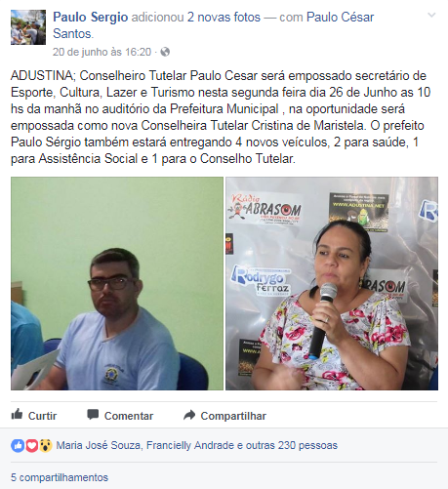448x489 pixels.
Task: Click the blue like reaction icon
Action: (x=18, y=445)
